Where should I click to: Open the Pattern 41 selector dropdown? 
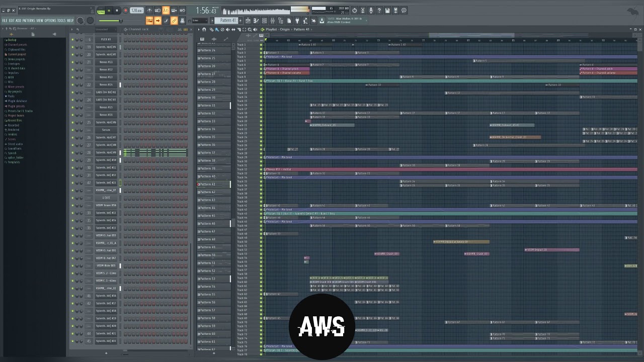226,21
